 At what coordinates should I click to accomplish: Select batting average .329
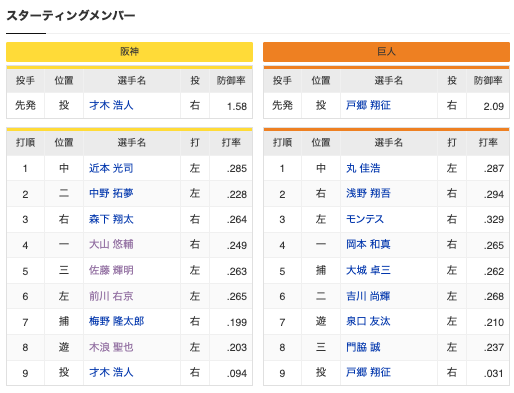(x=494, y=220)
